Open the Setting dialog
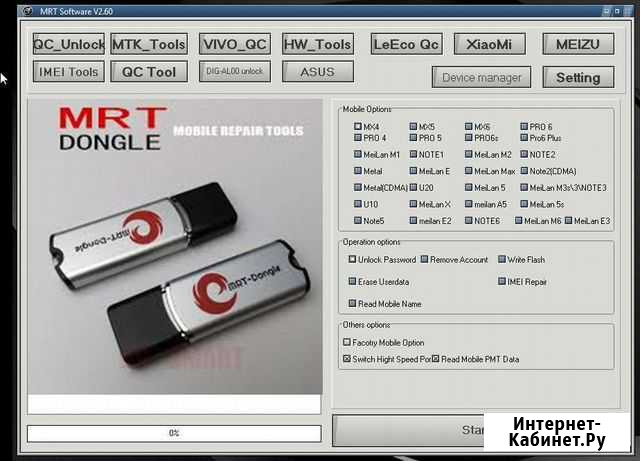The width and height of the screenshot is (640, 461). coord(578,77)
